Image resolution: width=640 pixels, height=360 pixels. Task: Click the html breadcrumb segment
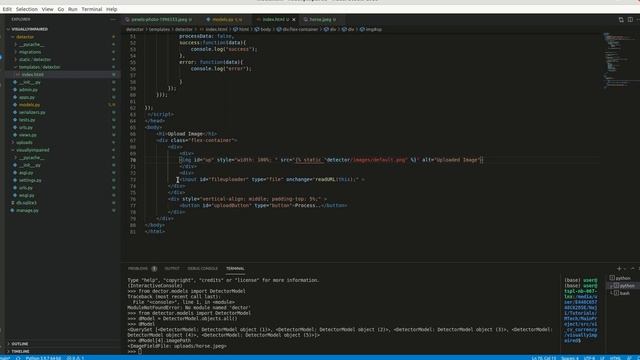coord(241,29)
